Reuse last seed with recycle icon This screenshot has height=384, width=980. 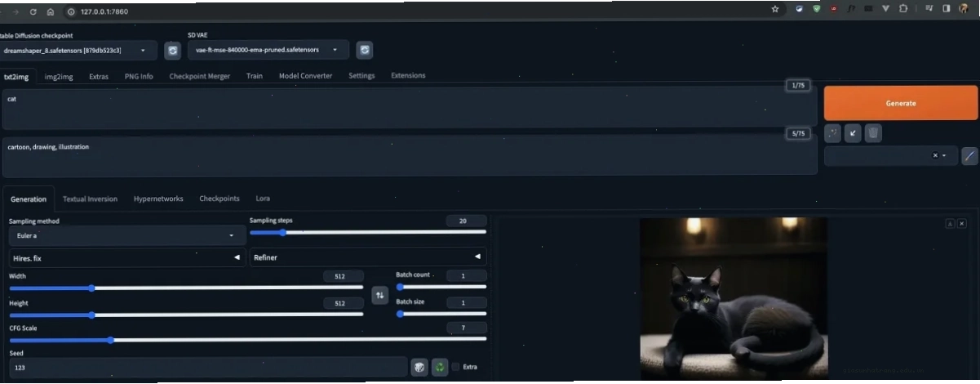(x=440, y=367)
